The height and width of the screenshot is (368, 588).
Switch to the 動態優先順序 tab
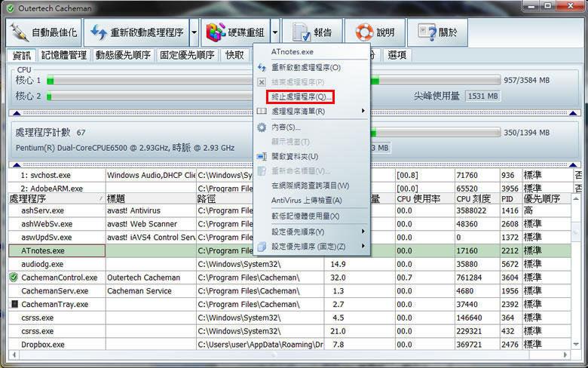[x=123, y=55]
